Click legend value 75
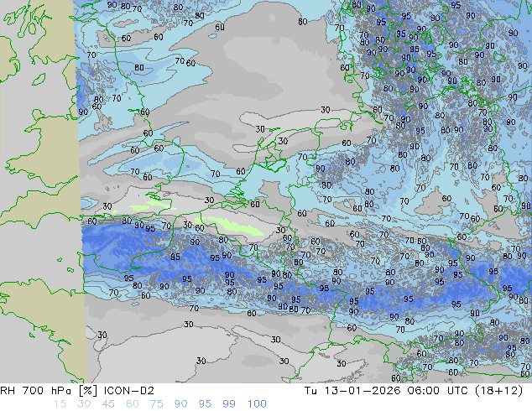 point(156,404)
